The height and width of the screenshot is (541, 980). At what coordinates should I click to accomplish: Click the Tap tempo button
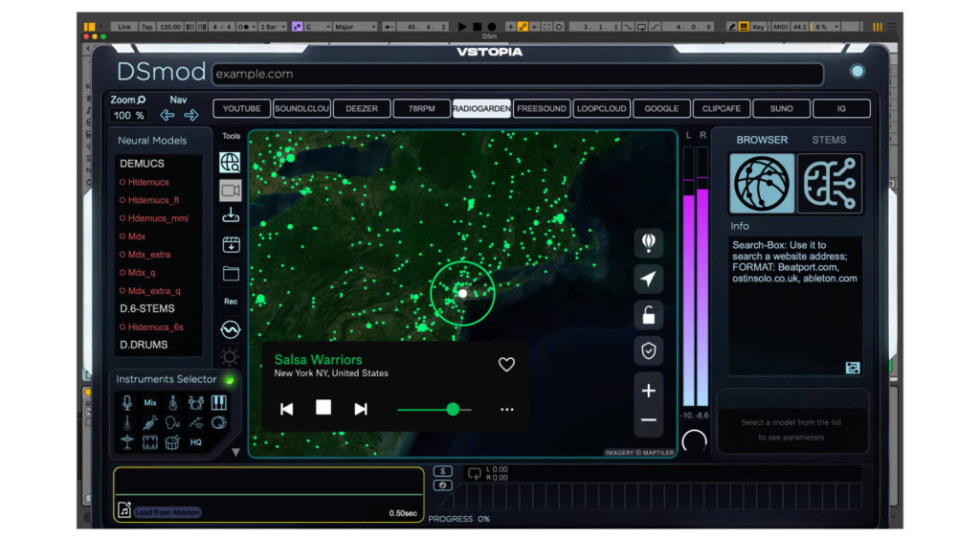pos(146,27)
